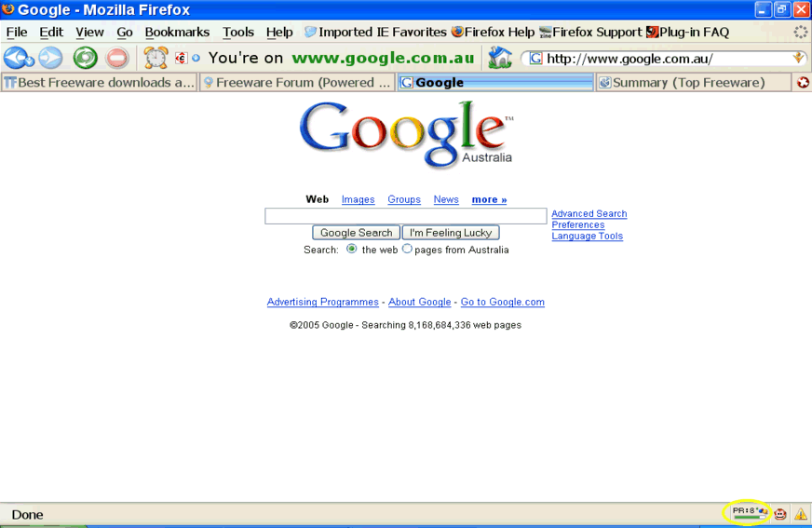
Task: Click the small blue circle toolbar icon
Action: pos(196,58)
